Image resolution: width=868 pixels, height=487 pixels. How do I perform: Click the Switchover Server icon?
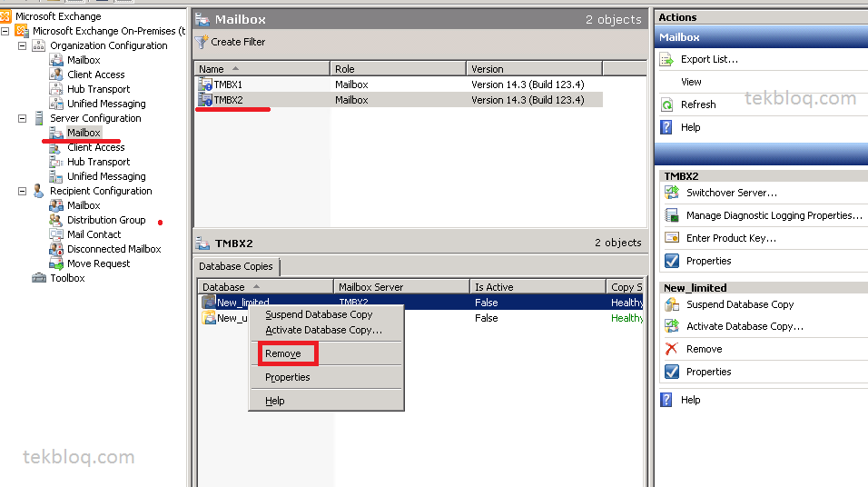pos(672,193)
